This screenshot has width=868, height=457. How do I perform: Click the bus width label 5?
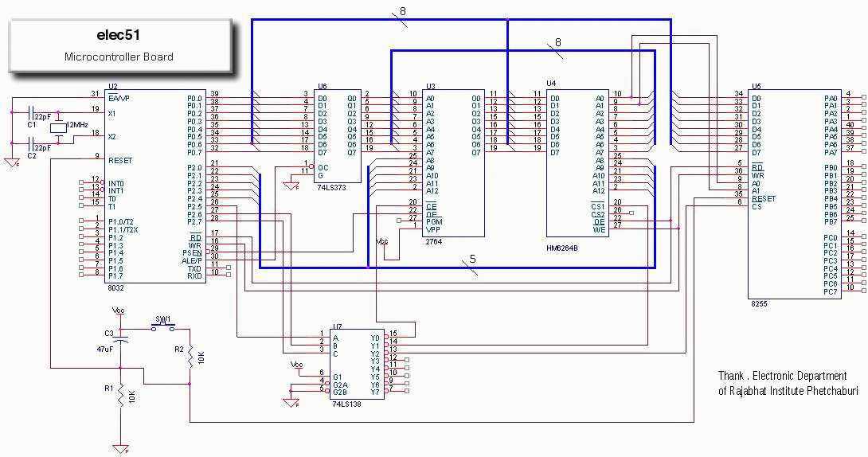coord(473,260)
